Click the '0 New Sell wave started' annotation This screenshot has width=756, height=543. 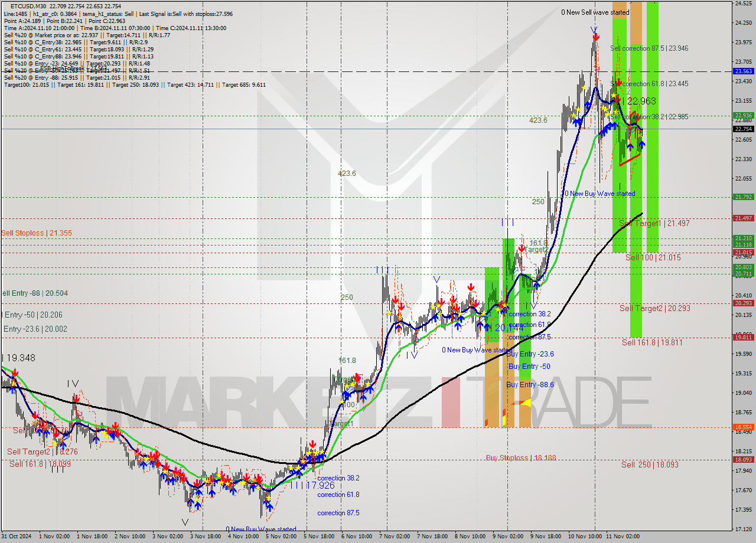(595, 12)
